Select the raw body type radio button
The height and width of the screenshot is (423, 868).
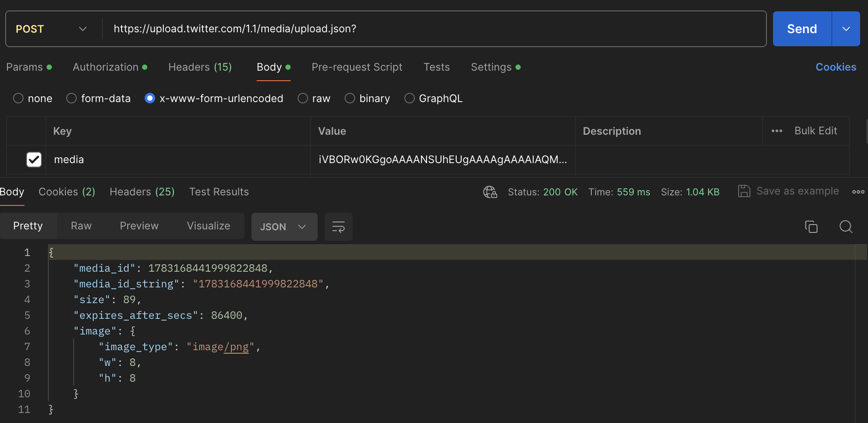click(x=302, y=98)
